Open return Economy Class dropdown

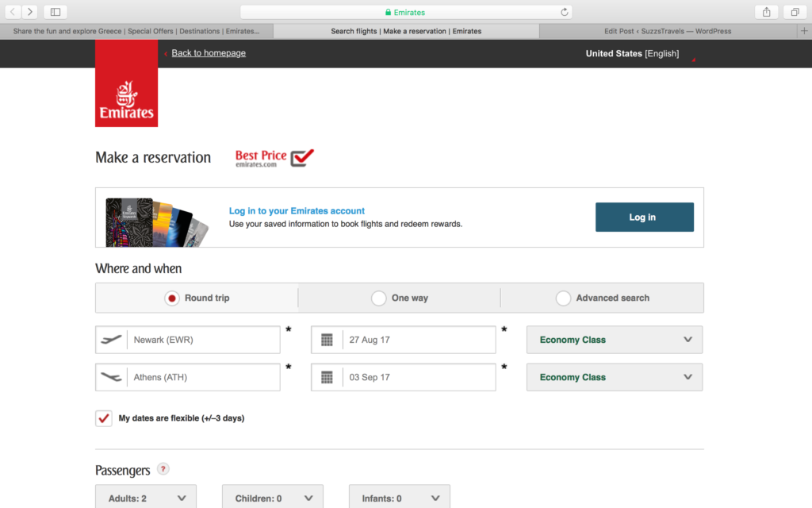point(615,377)
